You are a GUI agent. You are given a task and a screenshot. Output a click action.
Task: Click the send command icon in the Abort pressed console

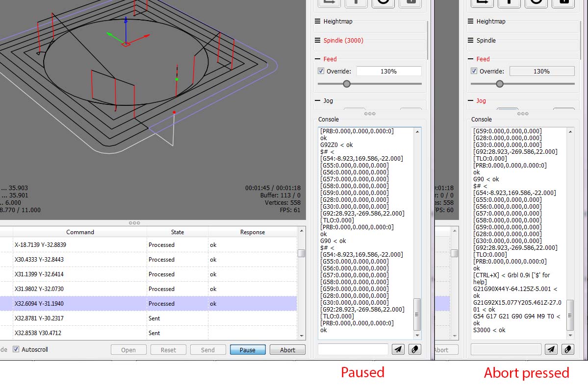(x=551, y=349)
